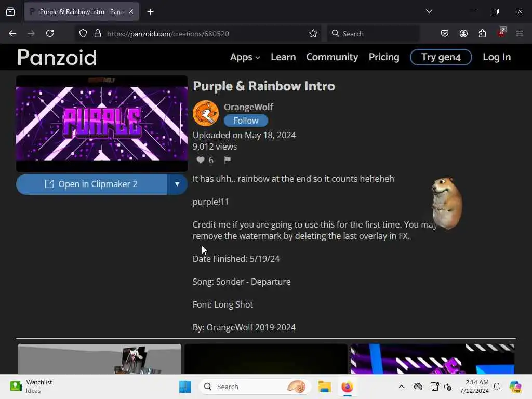532x399 pixels.
Task: Click "Uploaded on May 18, 2024" text
Action: (x=244, y=135)
